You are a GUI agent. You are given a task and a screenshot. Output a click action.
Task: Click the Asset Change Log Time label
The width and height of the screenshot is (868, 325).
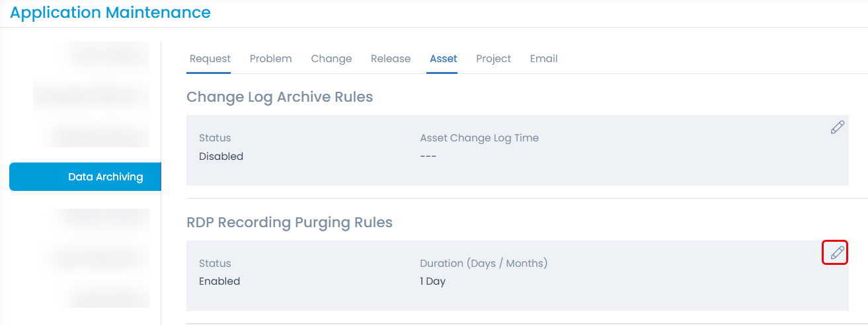coord(479,138)
